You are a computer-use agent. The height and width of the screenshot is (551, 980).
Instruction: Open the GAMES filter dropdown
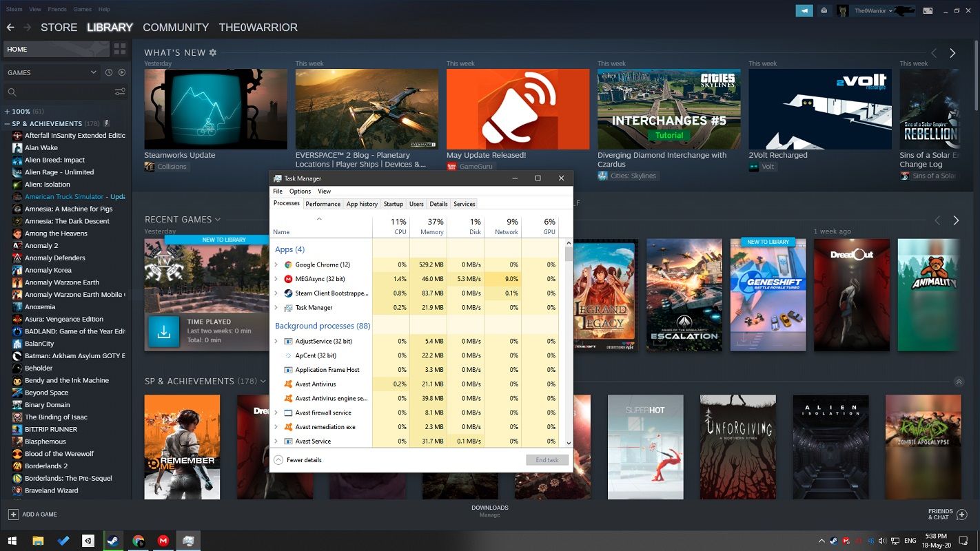tap(52, 72)
